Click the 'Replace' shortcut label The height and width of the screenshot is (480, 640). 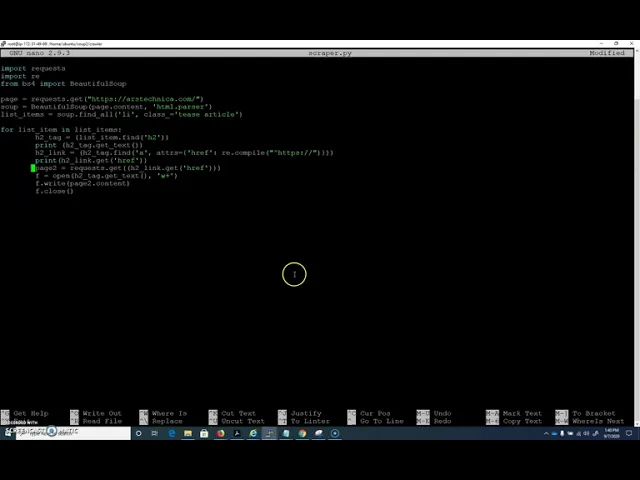click(167, 421)
